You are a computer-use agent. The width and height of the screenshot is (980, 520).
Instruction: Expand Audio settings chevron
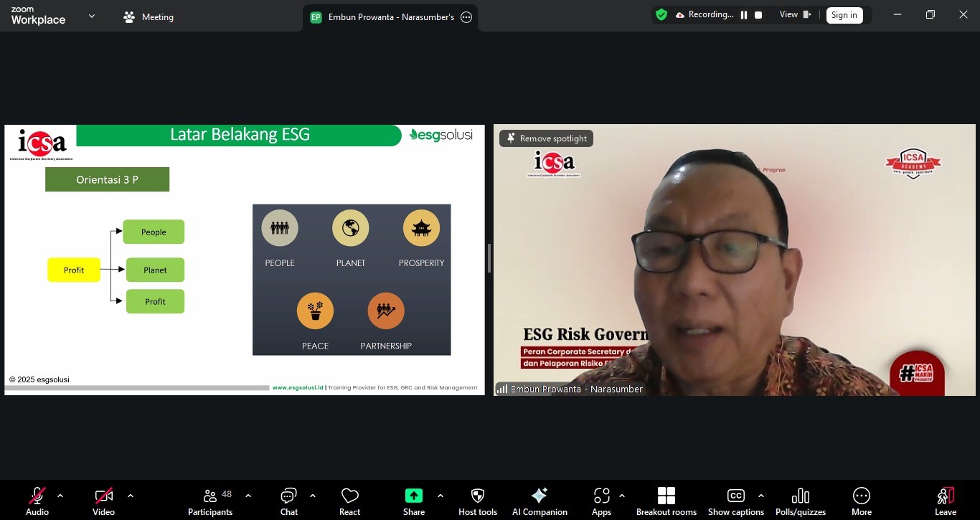[x=60, y=495]
